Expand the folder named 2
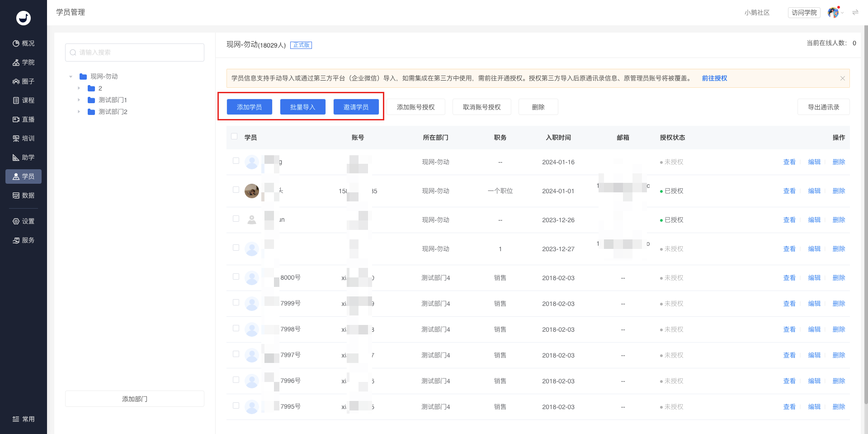 (x=79, y=88)
